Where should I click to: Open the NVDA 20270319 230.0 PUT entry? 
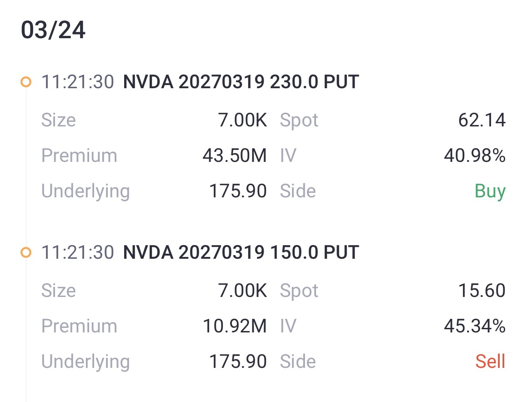click(241, 82)
